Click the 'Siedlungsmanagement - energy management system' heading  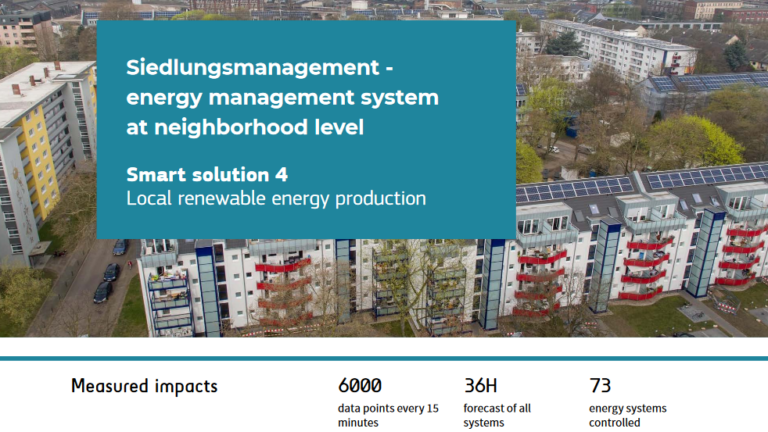(x=282, y=97)
